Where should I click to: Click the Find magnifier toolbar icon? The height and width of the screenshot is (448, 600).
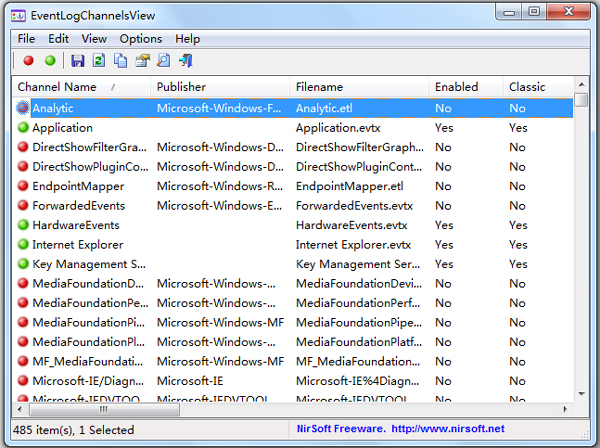(164, 60)
